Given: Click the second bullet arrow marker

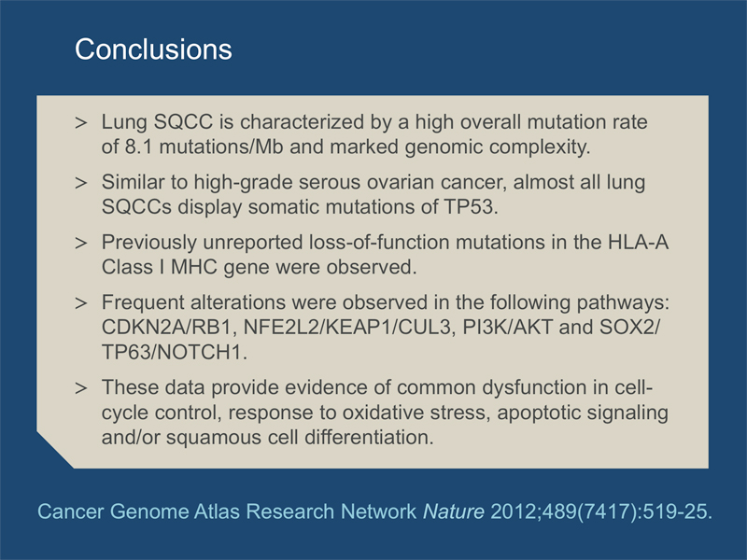Looking at the screenshot, I should tap(81, 183).
